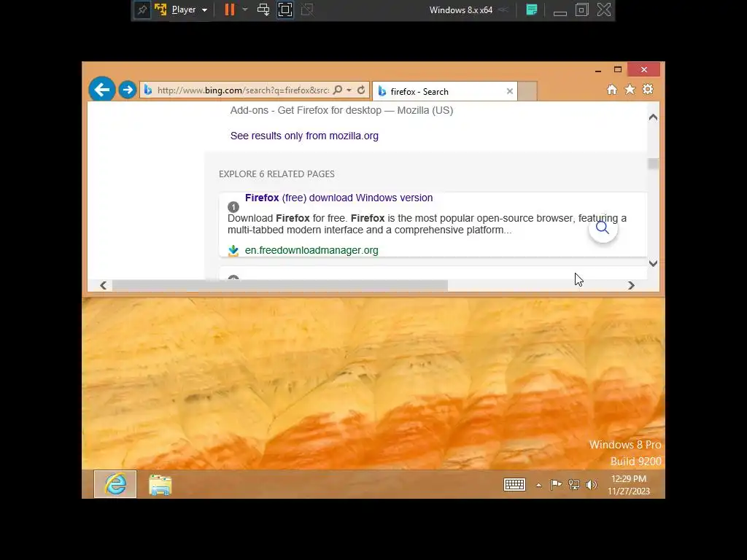Collapse the VMware toolbar with the double-arrow icon

tap(503, 10)
